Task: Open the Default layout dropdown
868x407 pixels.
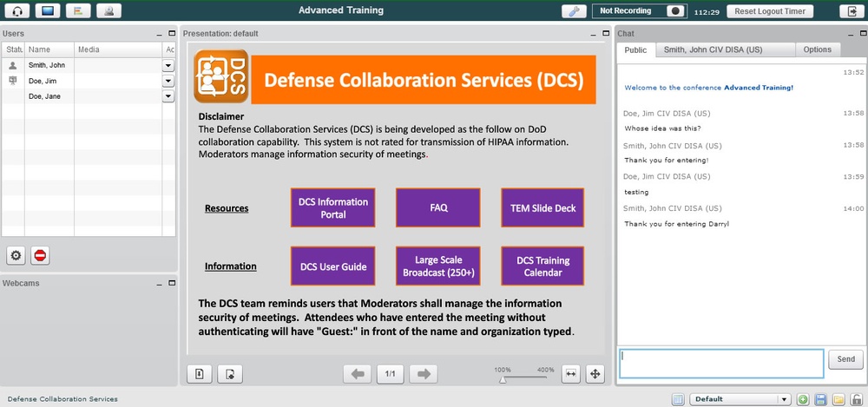Action: click(x=740, y=399)
